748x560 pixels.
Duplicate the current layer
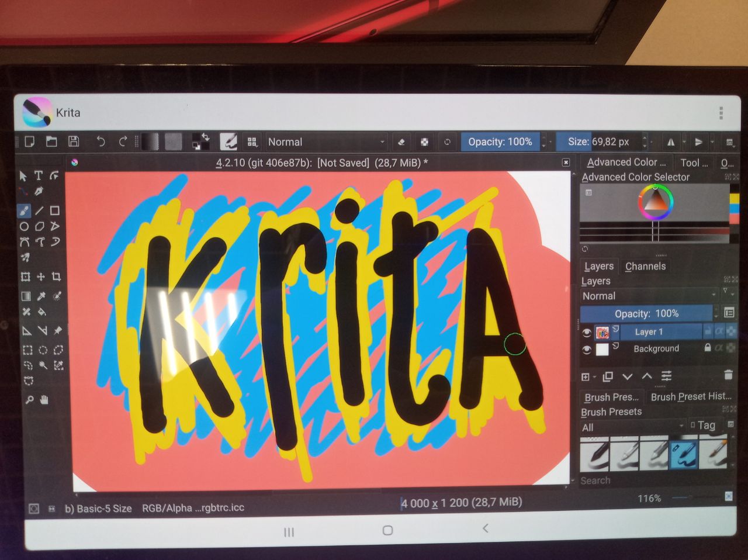click(608, 376)
